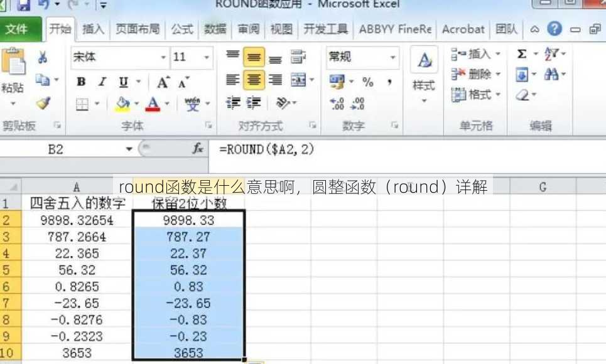
Task: Open font group dialog launcher
Action: pos(208,125)
